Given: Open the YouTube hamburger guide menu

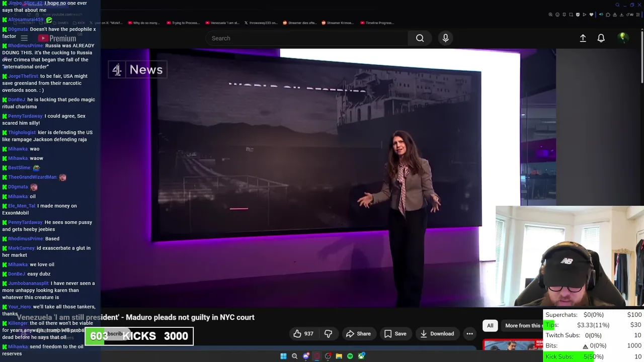Looking at the screenshot, I should pyautogui.click(x=24, y=38).
